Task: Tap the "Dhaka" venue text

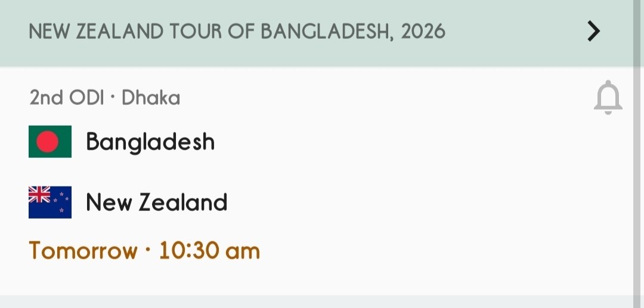Action: click(x=151, y=98)
